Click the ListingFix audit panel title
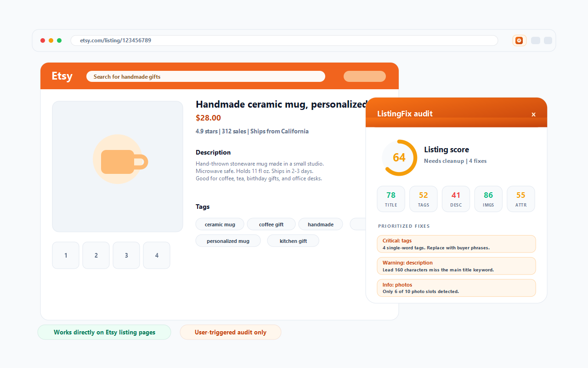 click(405, 114)
